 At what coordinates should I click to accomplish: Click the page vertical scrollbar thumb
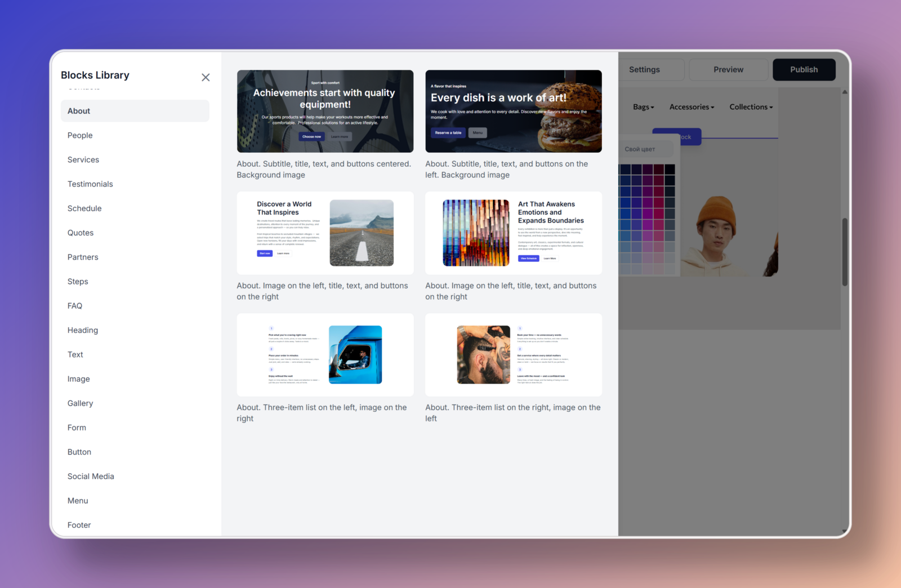[845, 252]
